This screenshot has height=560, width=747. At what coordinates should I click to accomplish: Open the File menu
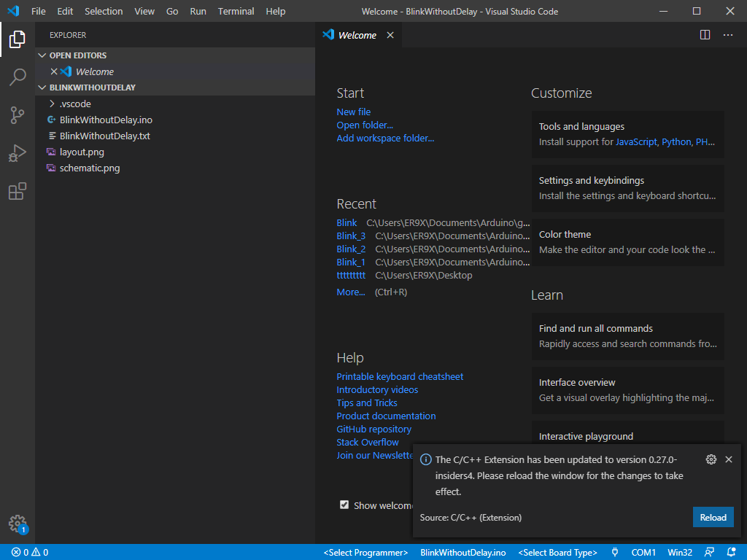click(x=39, y=12)
